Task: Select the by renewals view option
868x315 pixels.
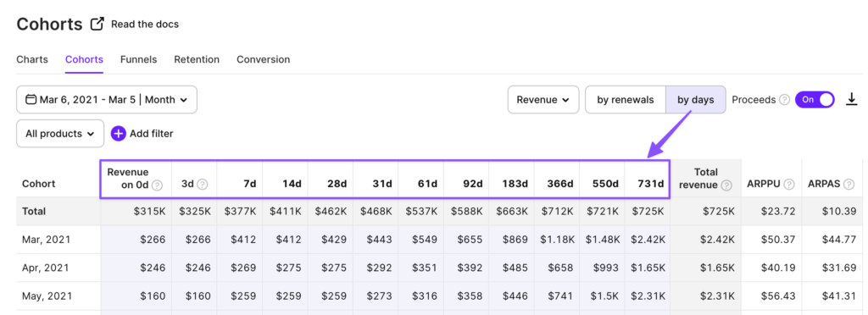Action: point(625,99)
